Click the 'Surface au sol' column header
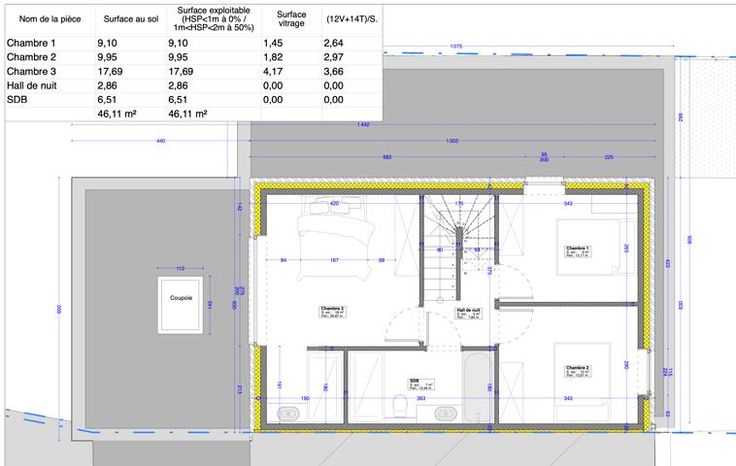The image size is (736, 466). [x=131, y=18]
